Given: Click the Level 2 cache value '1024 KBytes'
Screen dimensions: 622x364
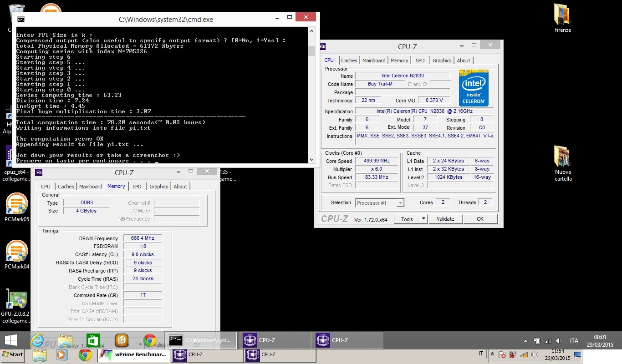Looking at the screenshot, I should (449, 177).
